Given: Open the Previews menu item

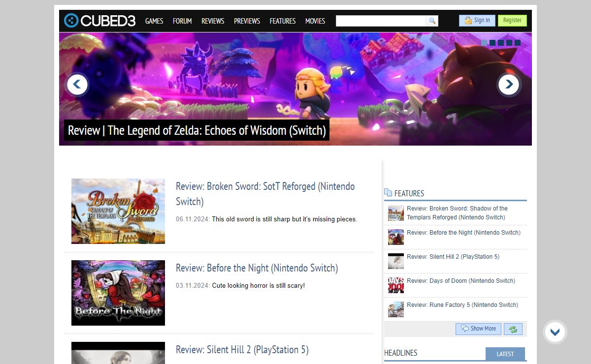Looking at the screenshot, I should pos(247,21).
